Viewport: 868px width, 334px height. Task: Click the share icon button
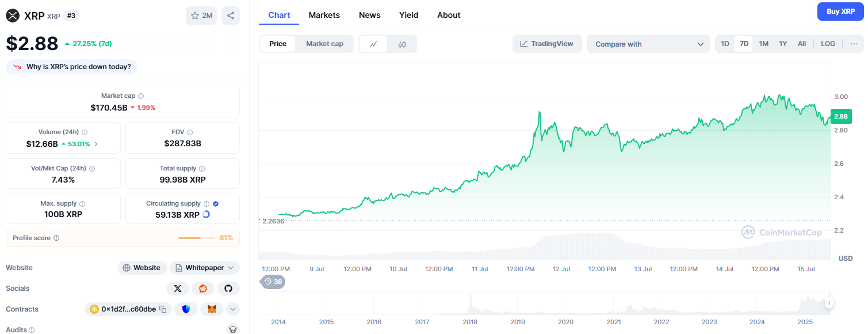(x=231, y=16)
